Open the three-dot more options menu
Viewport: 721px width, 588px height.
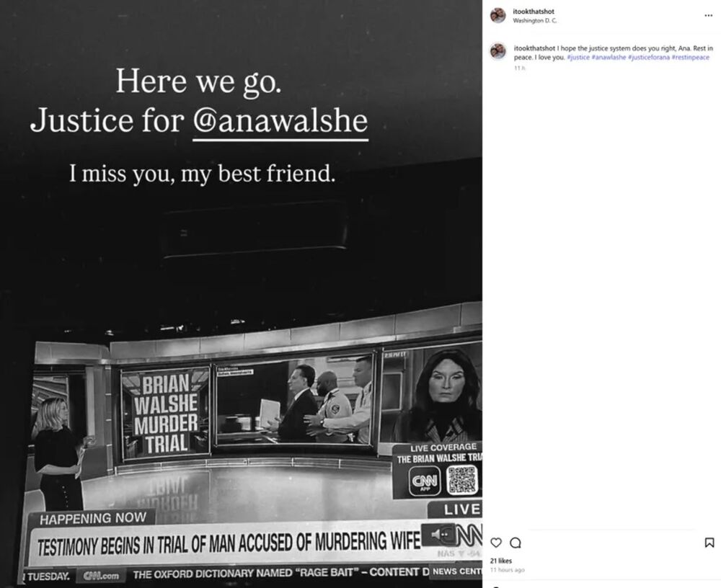click(x=708, y=16)
